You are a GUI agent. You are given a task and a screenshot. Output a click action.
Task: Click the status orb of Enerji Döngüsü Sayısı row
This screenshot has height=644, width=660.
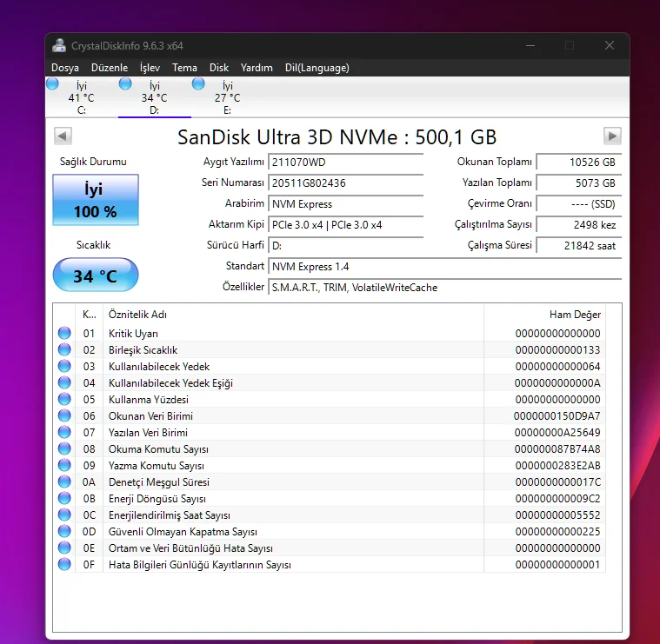tap(64, 498)
